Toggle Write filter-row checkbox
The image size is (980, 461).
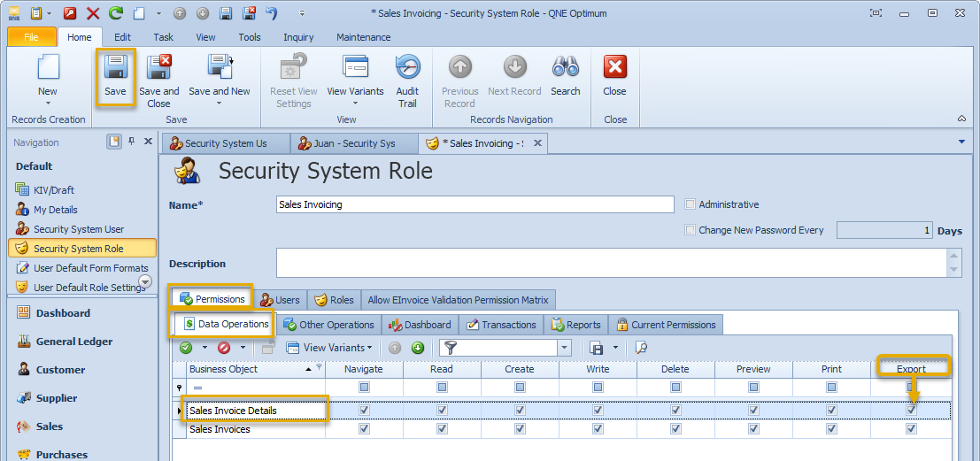598,388
